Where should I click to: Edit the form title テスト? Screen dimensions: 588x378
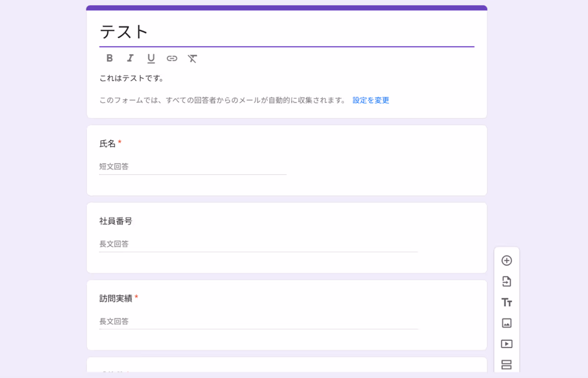coord(287,32)
